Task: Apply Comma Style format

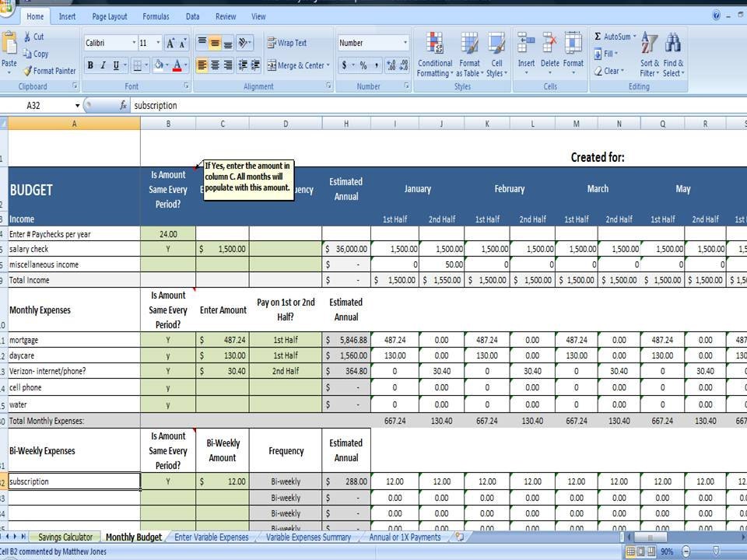Action: pos(377,65)
